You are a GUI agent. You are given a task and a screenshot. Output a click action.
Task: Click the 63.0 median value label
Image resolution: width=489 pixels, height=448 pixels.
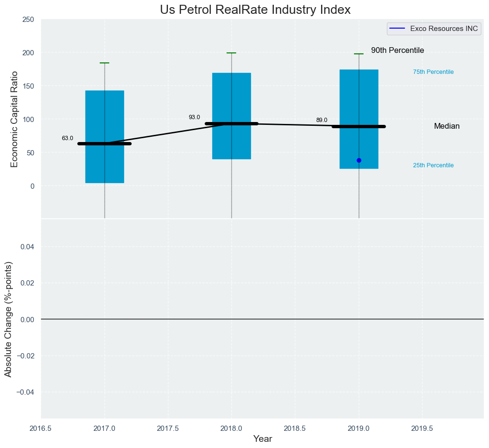pos(67,138)
